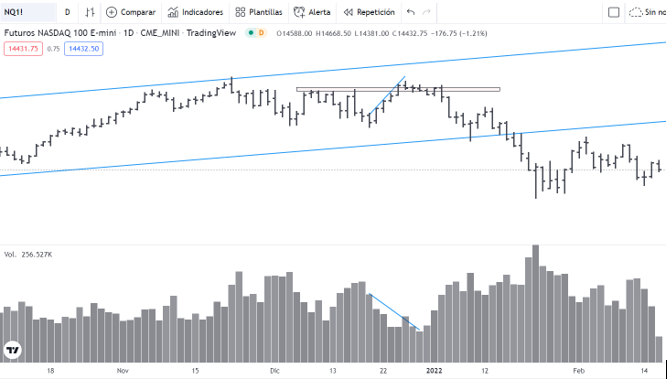Click the cloud save icon
Viewport: 671px width, 386px height.
point(635,12)
